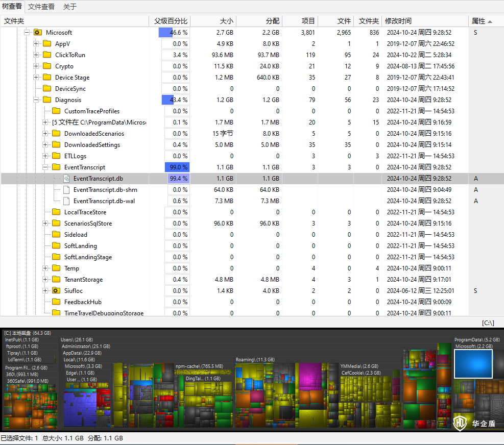504x445 pixels.
Task: Open the 关于 tab
Action: [x=70, y=7]
